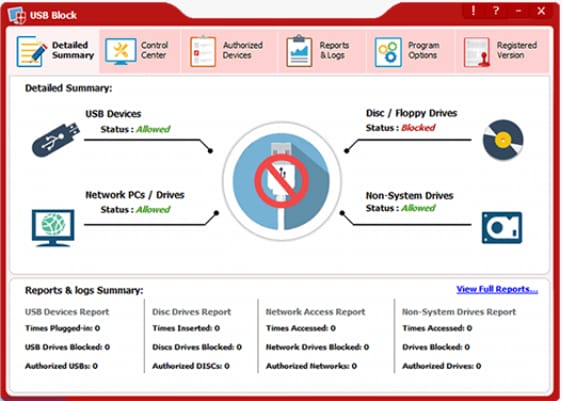Click the USB flash drive icon
562x401 pixels.
click(x=56, y=139)
